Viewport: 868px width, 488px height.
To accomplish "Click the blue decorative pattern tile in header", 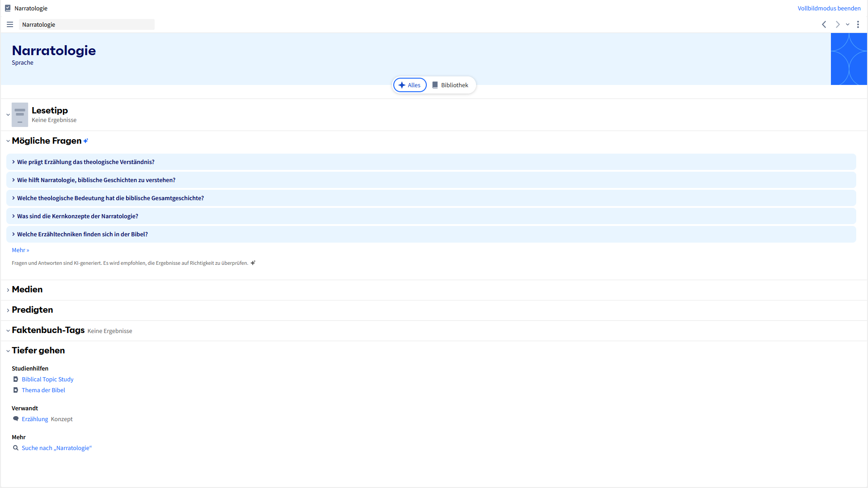I will 849,59.
